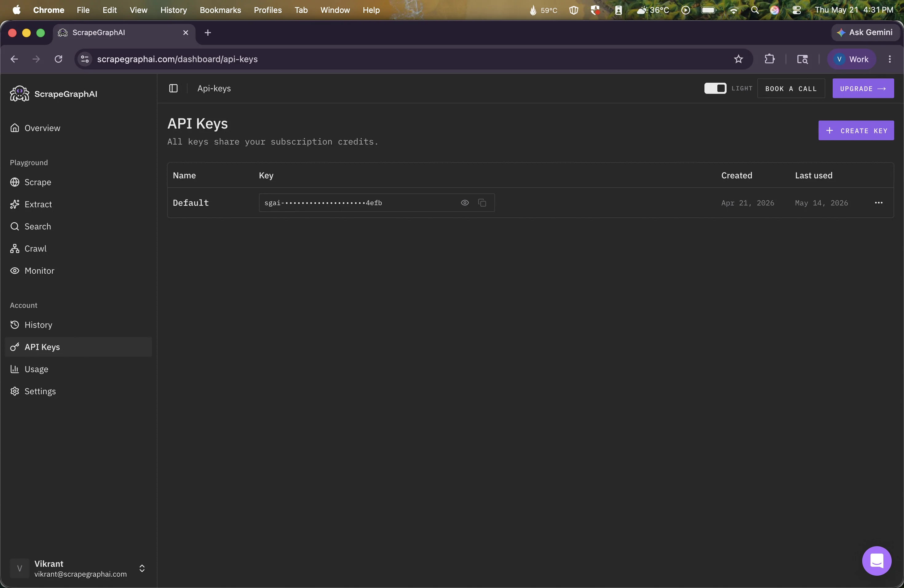Click the Name column header
Image resolution: width=904 pixels, height=588 pixels.
[x=184, y=176]
